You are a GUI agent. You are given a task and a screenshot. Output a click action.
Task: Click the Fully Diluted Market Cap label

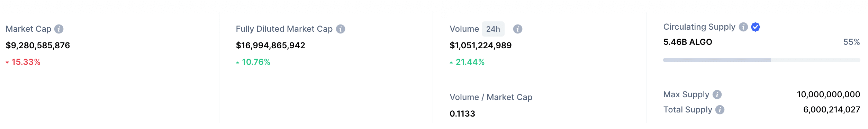284,29
